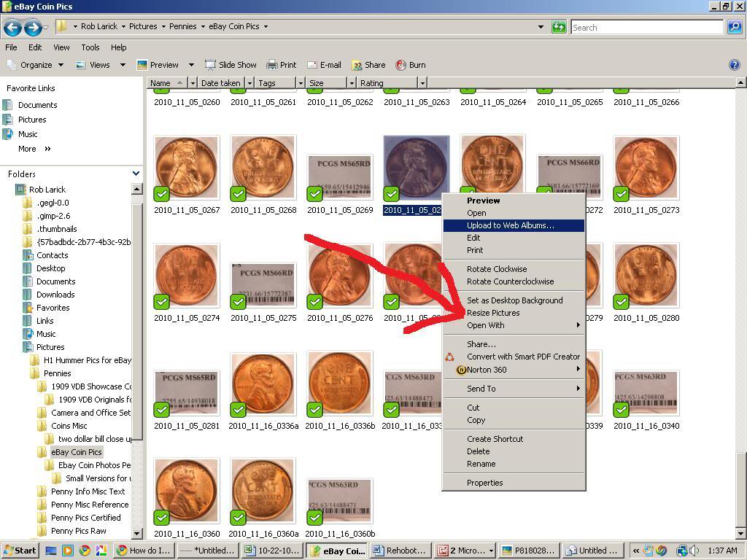Viewport: 747px width, 560px height.
Task: Open the Tools menu
Action: coord(90,47)
